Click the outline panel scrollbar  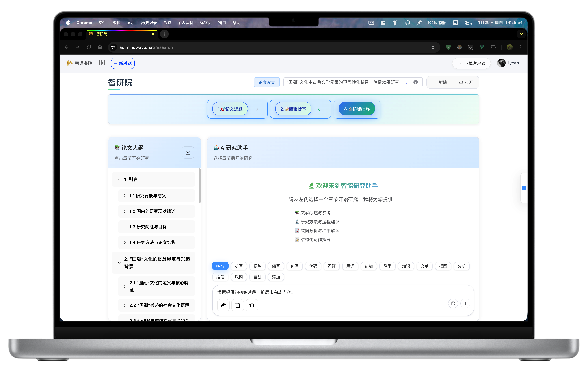pyautogui.click(x=199, y=185)
